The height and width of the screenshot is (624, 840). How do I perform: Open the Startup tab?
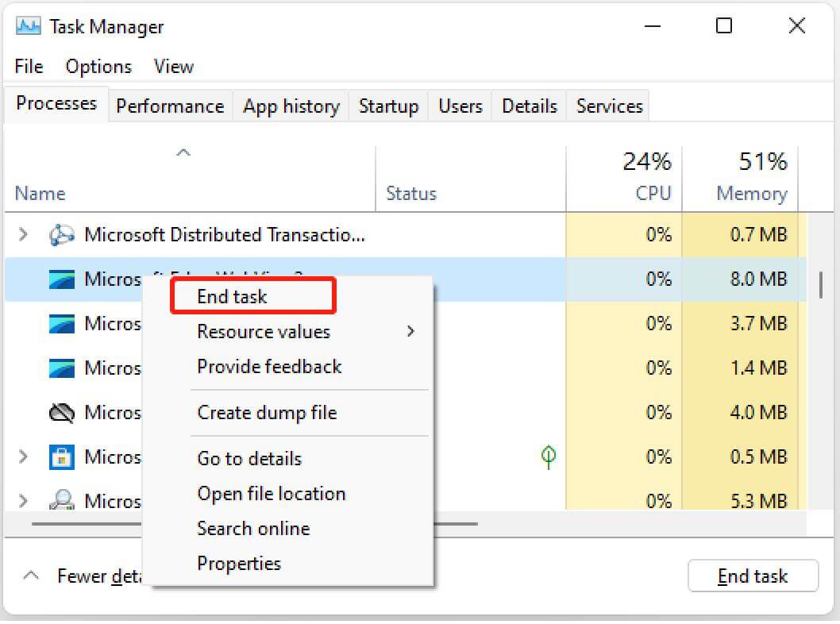tap(388, 106)
